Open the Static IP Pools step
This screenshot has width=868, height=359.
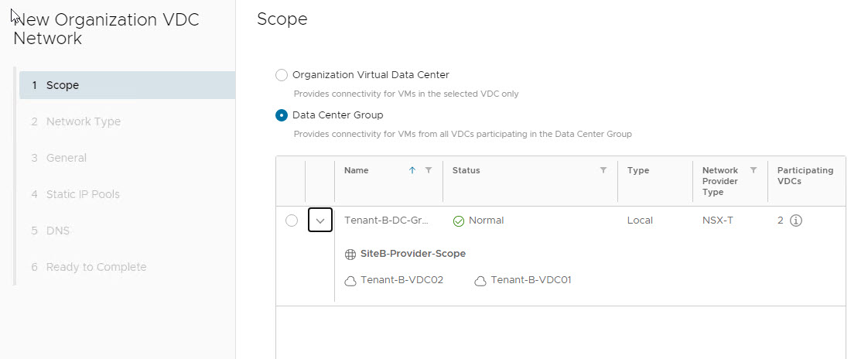[x=83, y=194]
